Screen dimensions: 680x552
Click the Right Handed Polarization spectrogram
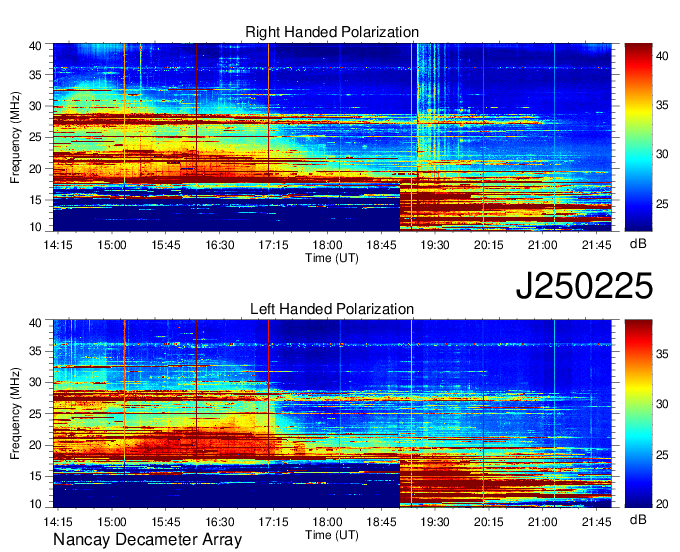click(332, 137)
